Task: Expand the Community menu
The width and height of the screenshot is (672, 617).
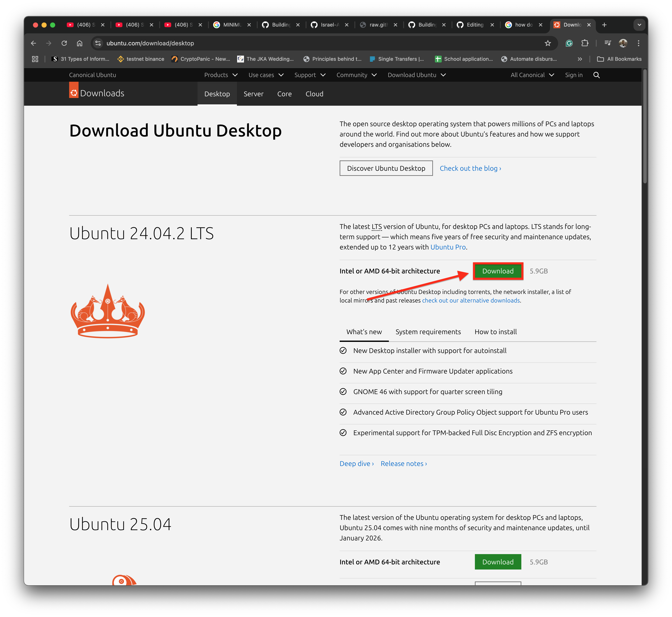Action: tap(356, 75)
